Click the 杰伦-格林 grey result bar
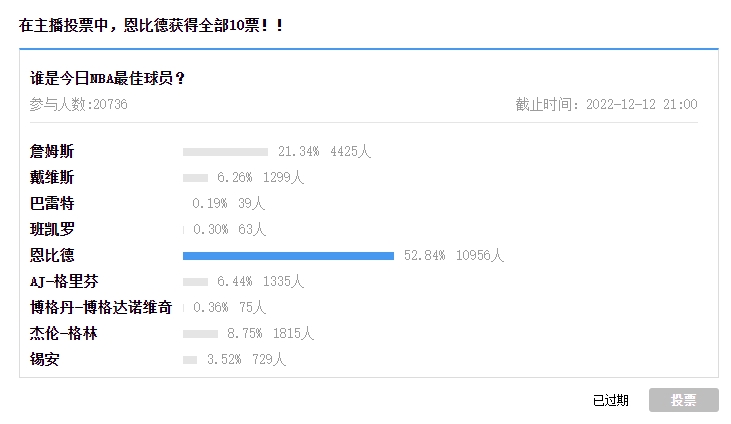 coord(200,334)
